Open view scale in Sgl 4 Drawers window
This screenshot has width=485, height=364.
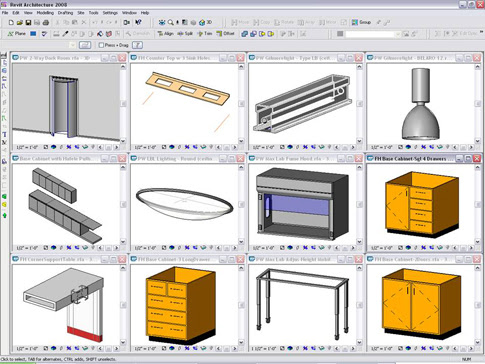pos(382,248)
